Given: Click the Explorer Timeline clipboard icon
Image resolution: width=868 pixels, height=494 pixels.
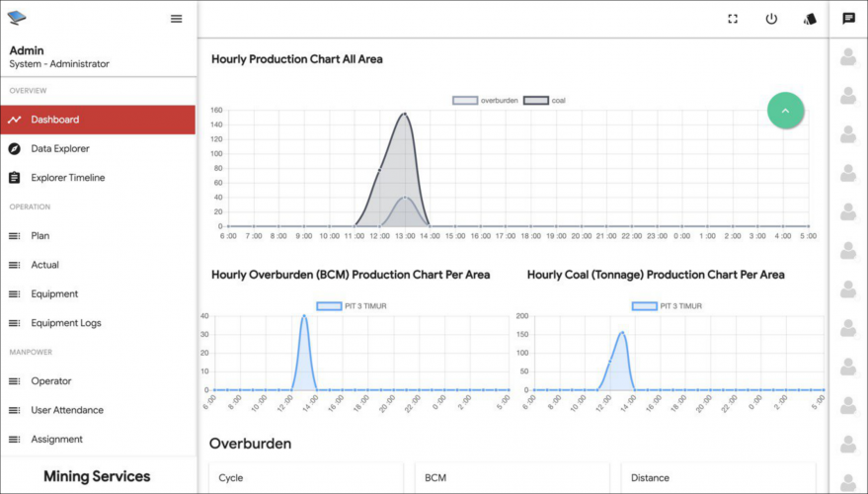Looking at the screenshot, I should (14, 178).
